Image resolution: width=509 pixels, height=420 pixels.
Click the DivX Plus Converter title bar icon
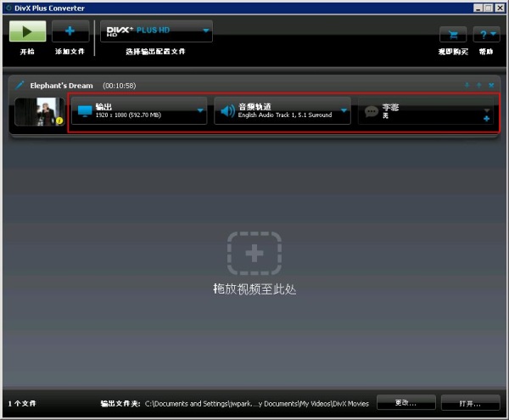pos(8,8)
